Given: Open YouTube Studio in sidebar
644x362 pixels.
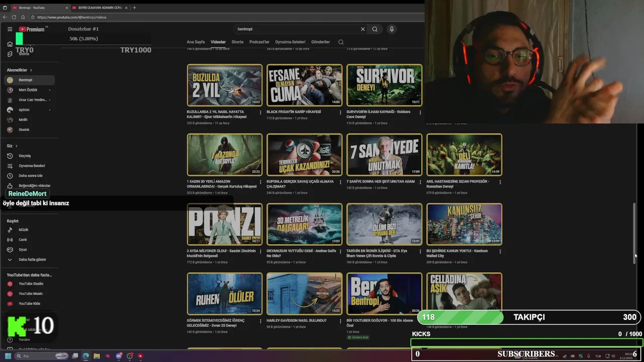Looking at the screenshot, I should point(30,284).
